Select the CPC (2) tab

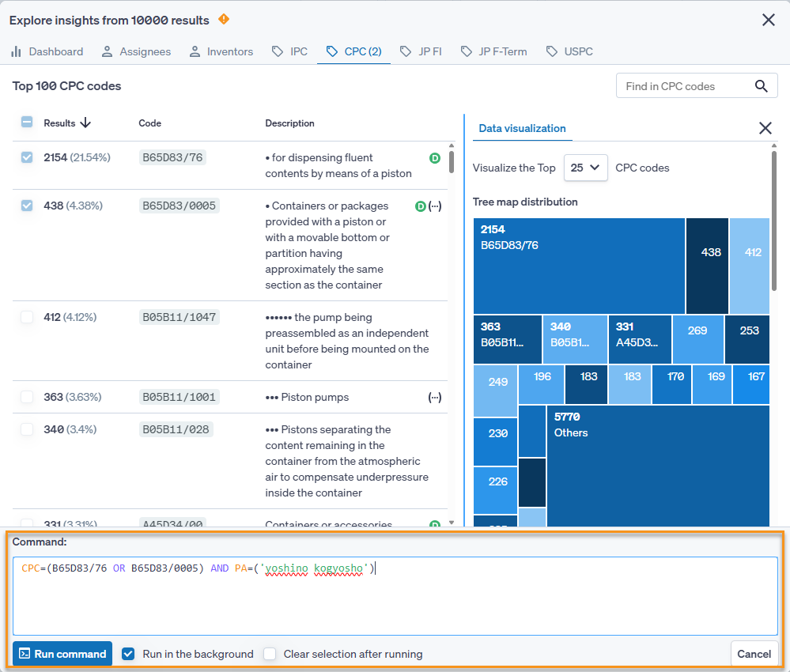(x=353, y=51)
